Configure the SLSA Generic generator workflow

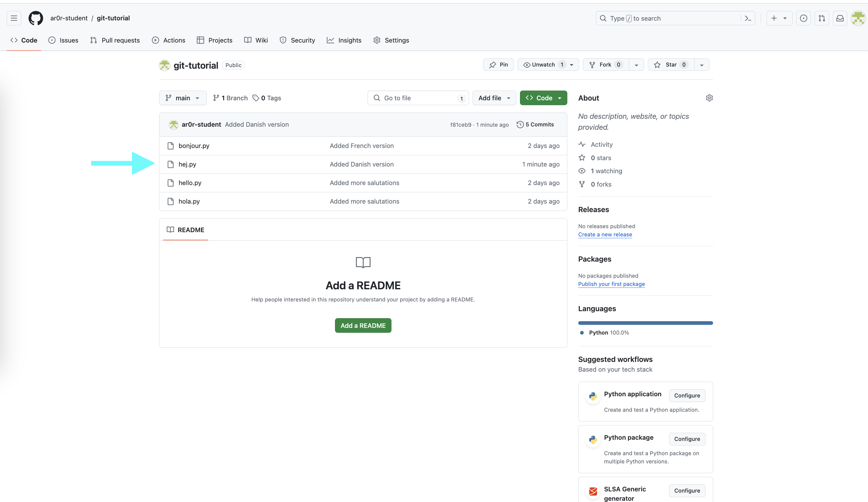coord(687,491)
